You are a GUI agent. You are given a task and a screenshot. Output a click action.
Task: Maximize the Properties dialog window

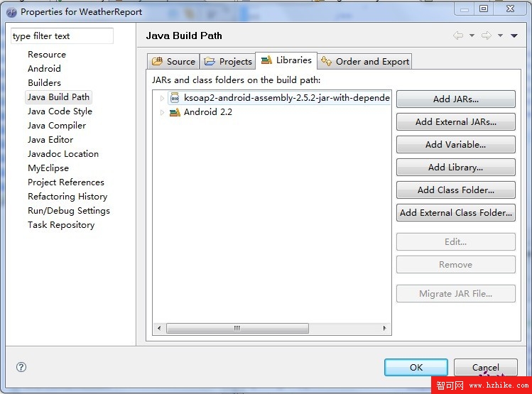pos(484,9)
